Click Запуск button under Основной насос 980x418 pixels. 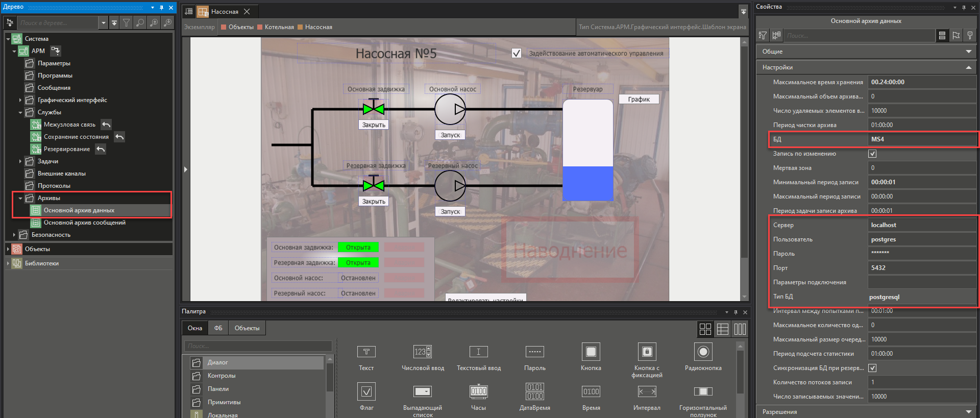coord(450,135)
